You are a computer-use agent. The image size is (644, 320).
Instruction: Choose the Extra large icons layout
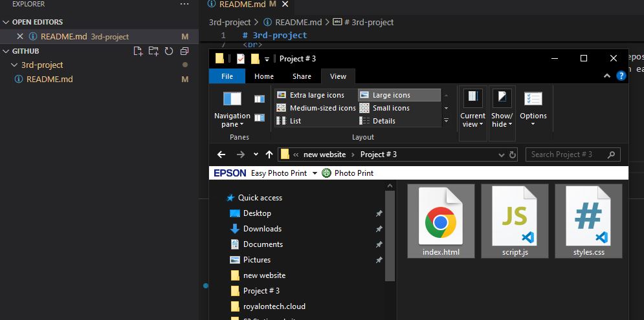(316, 95)
